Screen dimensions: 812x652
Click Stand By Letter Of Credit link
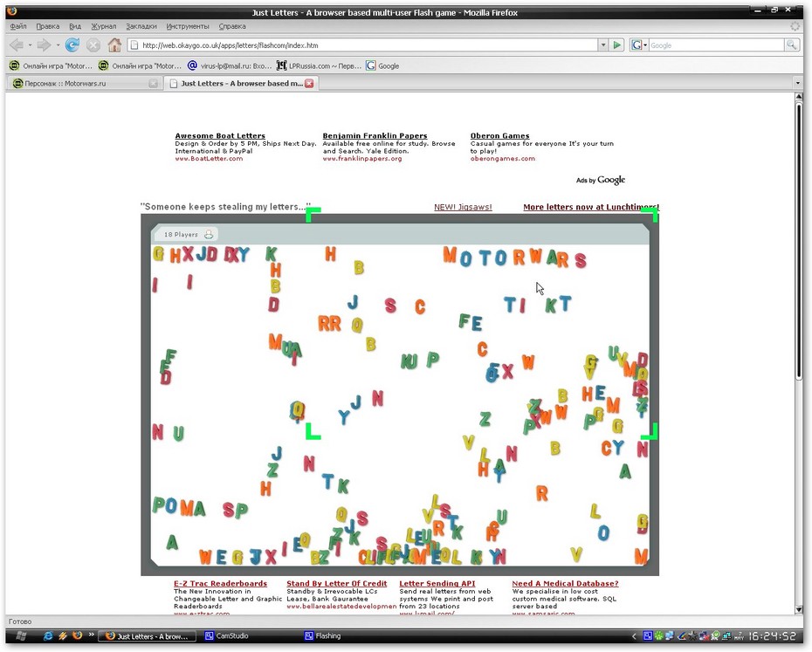pos(337,584)
